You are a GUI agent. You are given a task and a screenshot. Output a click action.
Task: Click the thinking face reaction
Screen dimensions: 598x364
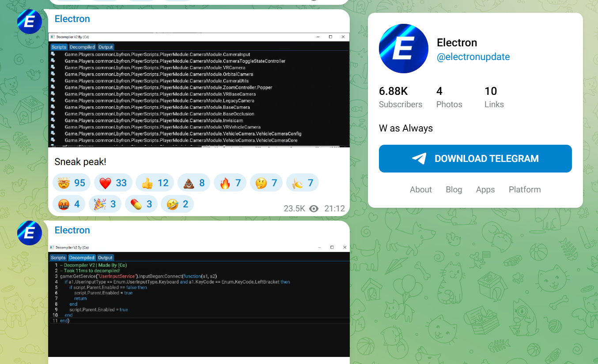266,183
